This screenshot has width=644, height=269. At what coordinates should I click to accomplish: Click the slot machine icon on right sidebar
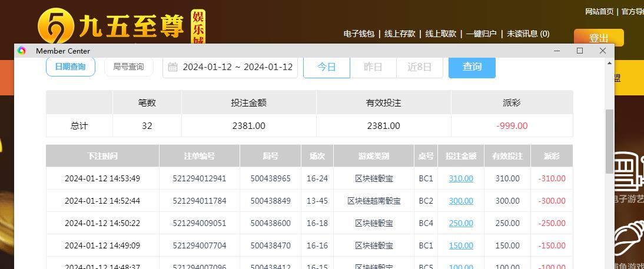[628, 172]
